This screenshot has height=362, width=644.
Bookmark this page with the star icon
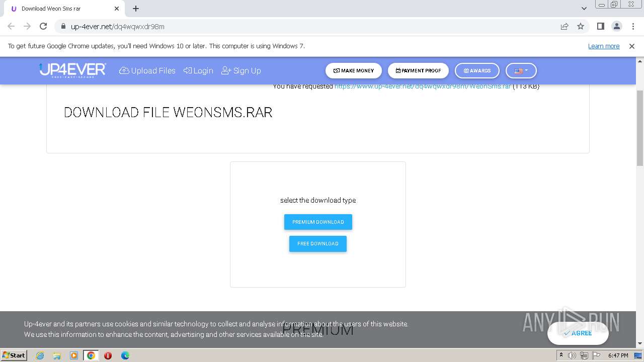[581, 26]
